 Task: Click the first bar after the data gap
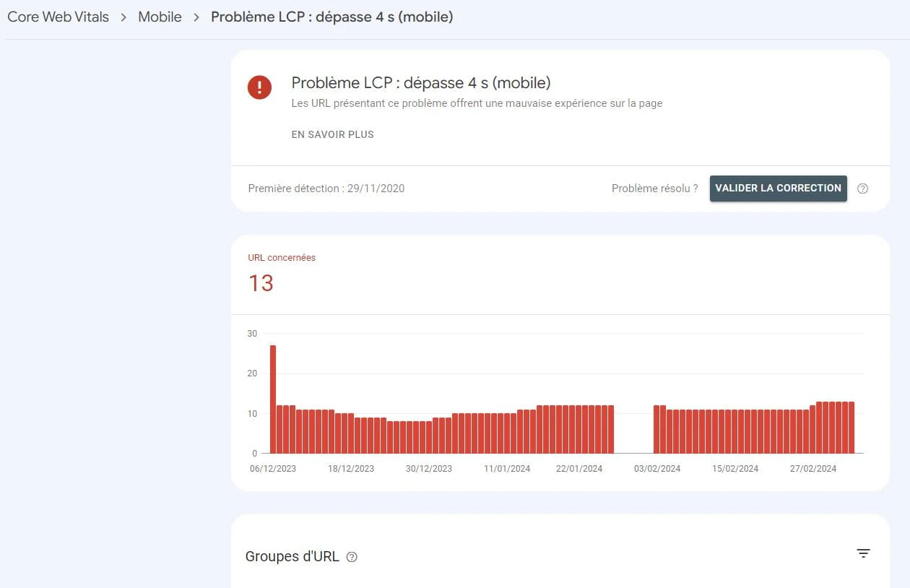coord(656,429)
